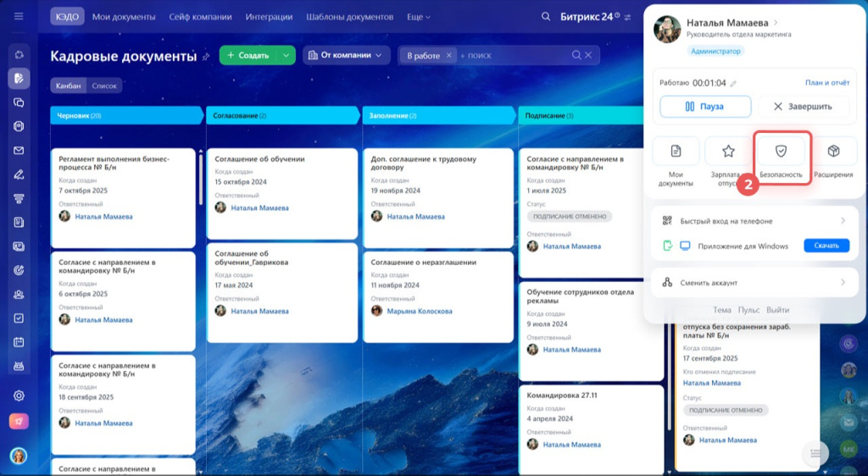Open the Сейф компании tab
Screen dimensions: 868x476
click(200, 17)
